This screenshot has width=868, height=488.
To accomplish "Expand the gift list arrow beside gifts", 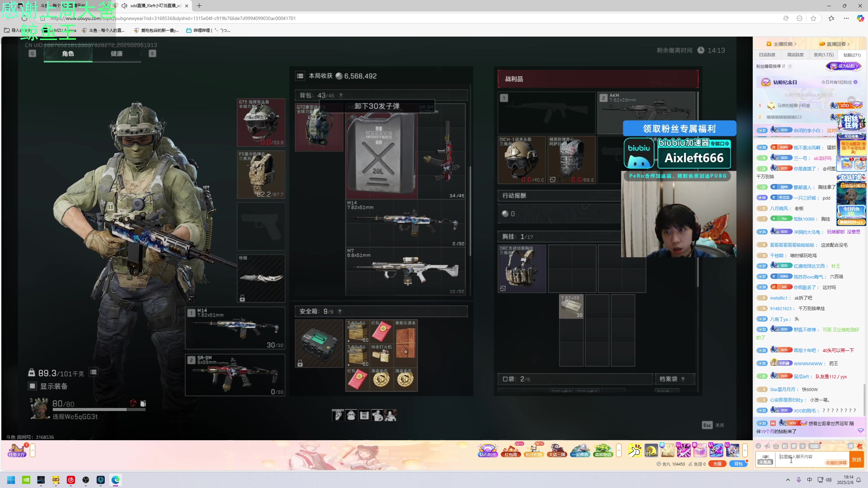I will point(745,450).
